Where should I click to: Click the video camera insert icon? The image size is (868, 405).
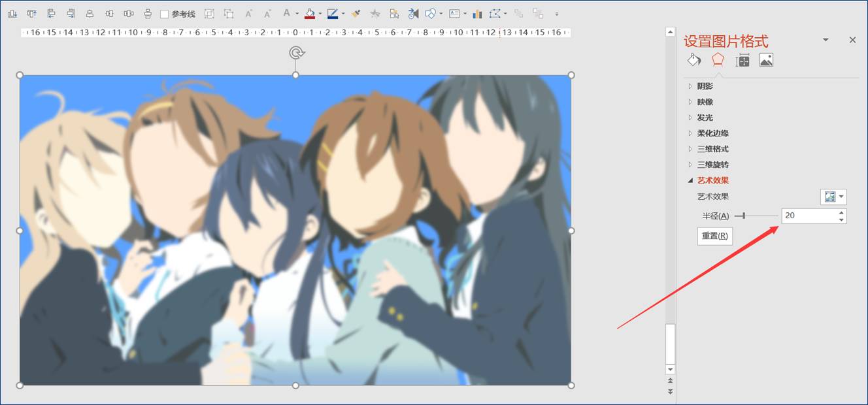pos(413,14)
